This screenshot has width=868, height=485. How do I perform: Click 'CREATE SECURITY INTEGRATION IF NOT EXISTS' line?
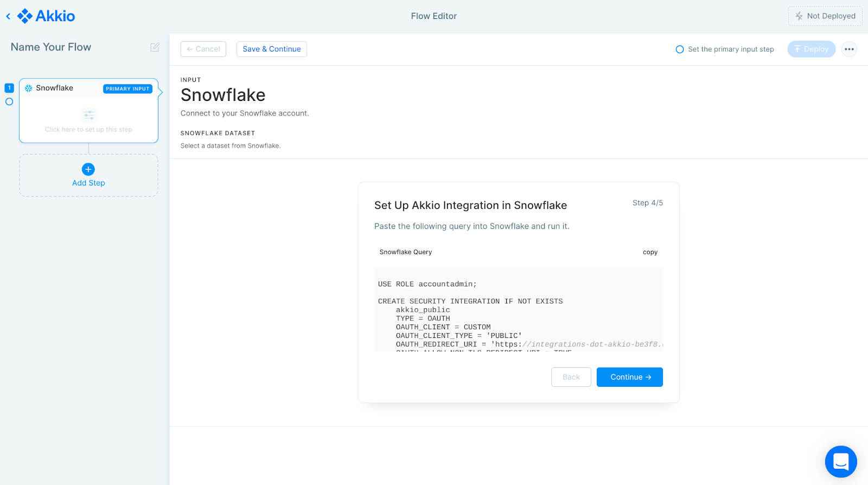(x=470, y=301)
